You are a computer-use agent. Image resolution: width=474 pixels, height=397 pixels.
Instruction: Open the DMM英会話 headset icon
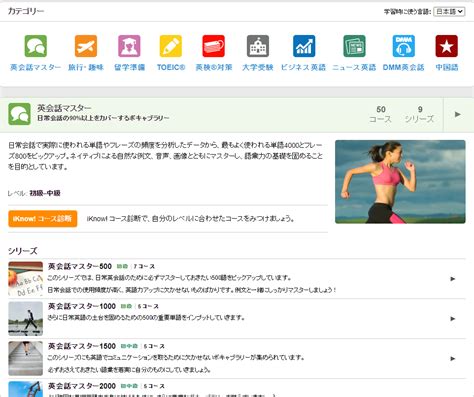pos(404,46)
